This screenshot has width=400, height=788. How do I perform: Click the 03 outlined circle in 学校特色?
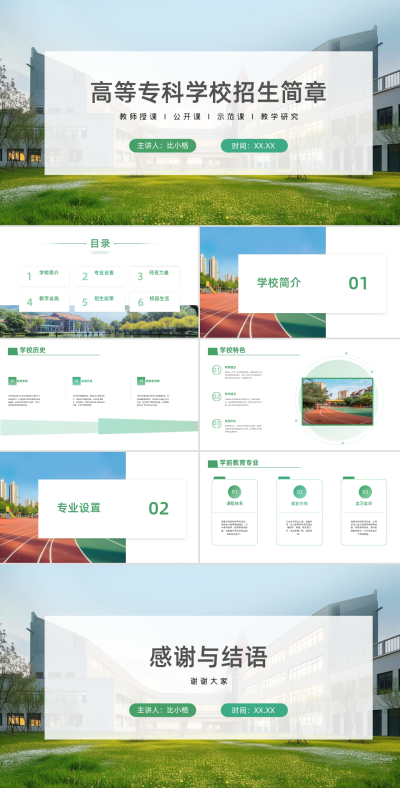[217, 423]
